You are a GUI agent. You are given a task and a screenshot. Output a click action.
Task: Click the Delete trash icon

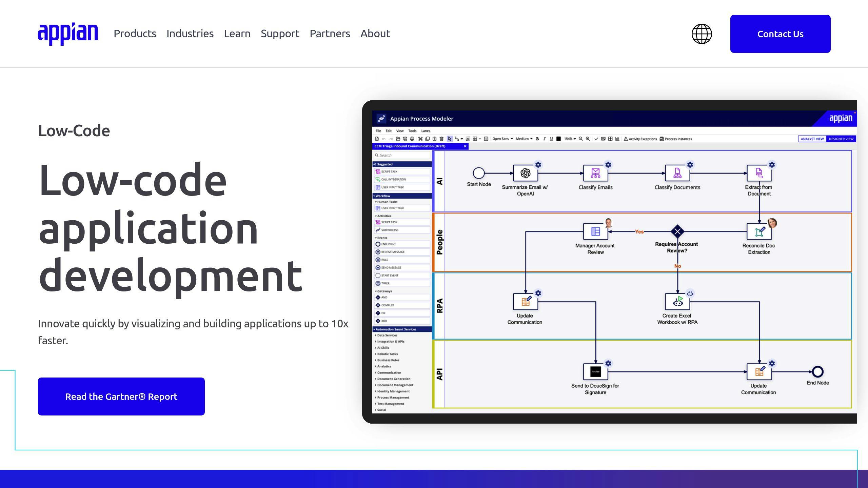[x=441, y=139]
